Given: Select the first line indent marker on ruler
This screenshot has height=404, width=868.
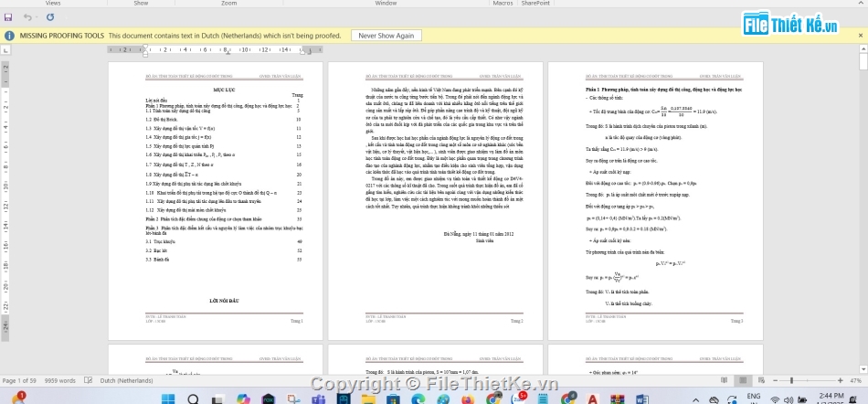Looking at the screenshot, I should (145, 47).
